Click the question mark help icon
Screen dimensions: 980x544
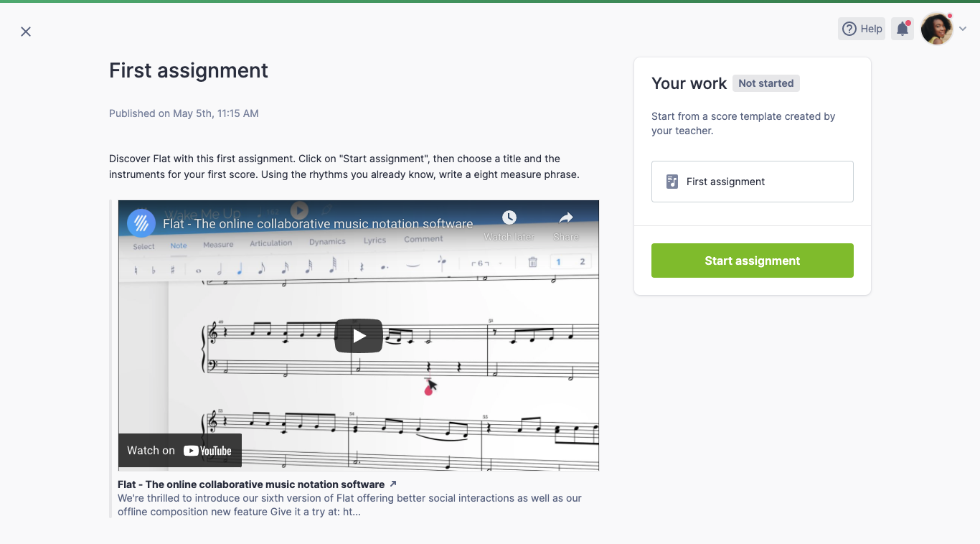coord(849,29)
